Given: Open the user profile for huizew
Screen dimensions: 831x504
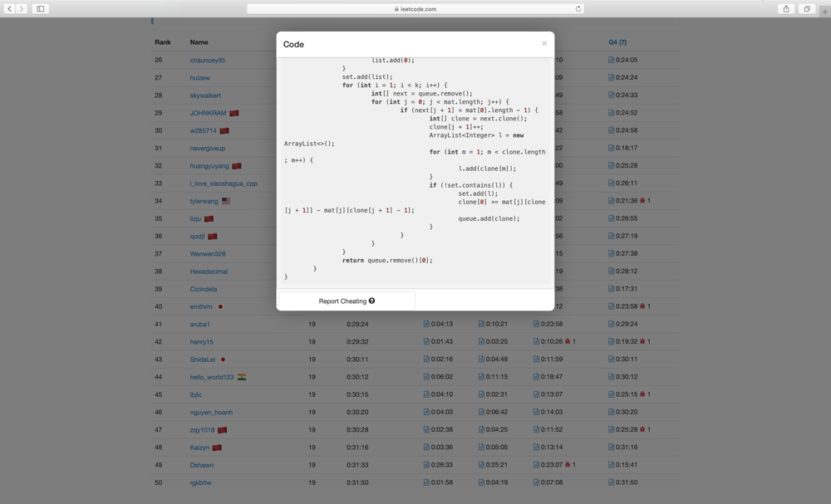Looking at the screenshot, I should 199,78.
